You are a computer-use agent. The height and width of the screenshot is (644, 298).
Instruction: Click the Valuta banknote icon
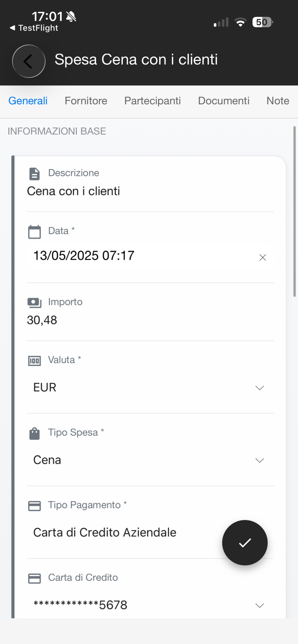tap(35, 361)
